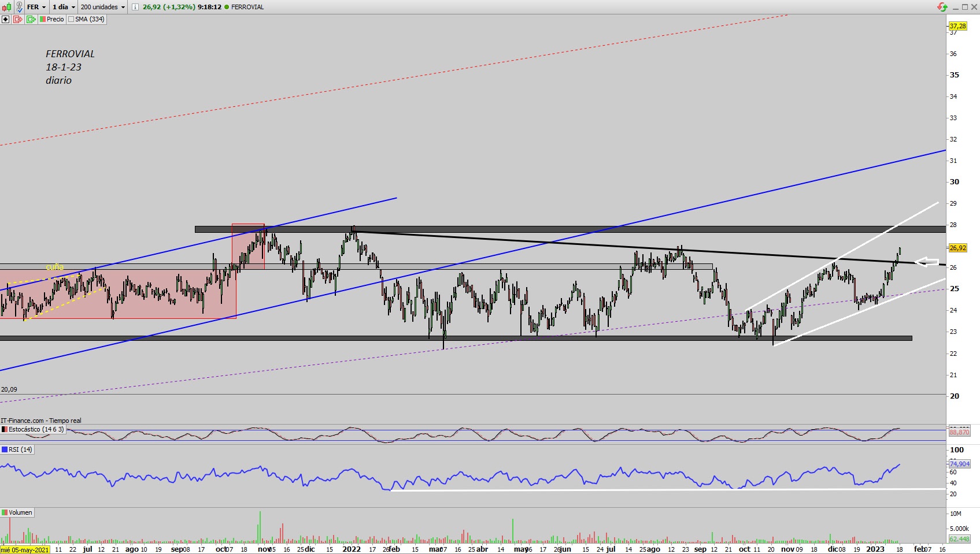The height and width of the screenshot is (554, 980).
Task: Click the IT-Finance.com - Tiempo real text
Action: (41, 421)
